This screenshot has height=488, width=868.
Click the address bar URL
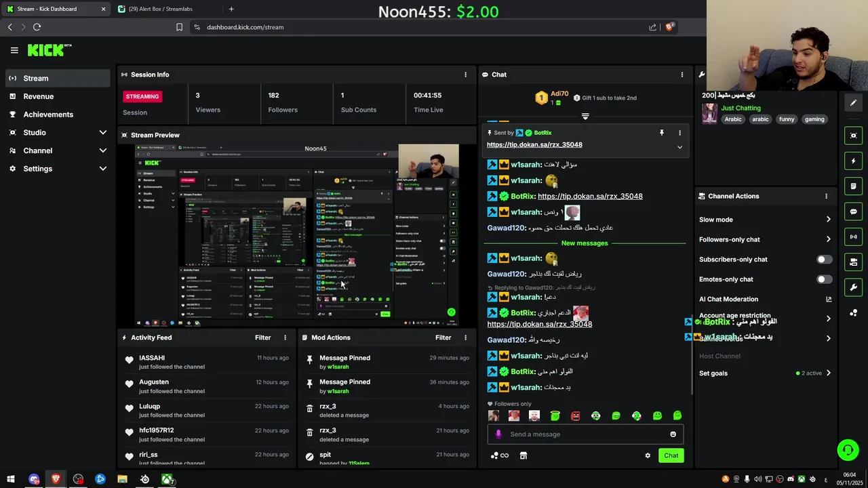tap(245, 27)
